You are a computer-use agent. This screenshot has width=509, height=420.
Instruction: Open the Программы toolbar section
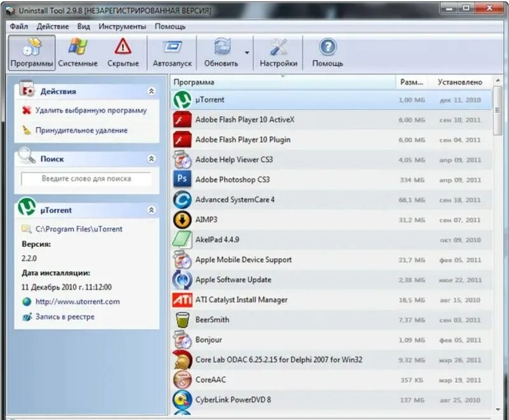(x=32, y=53)
